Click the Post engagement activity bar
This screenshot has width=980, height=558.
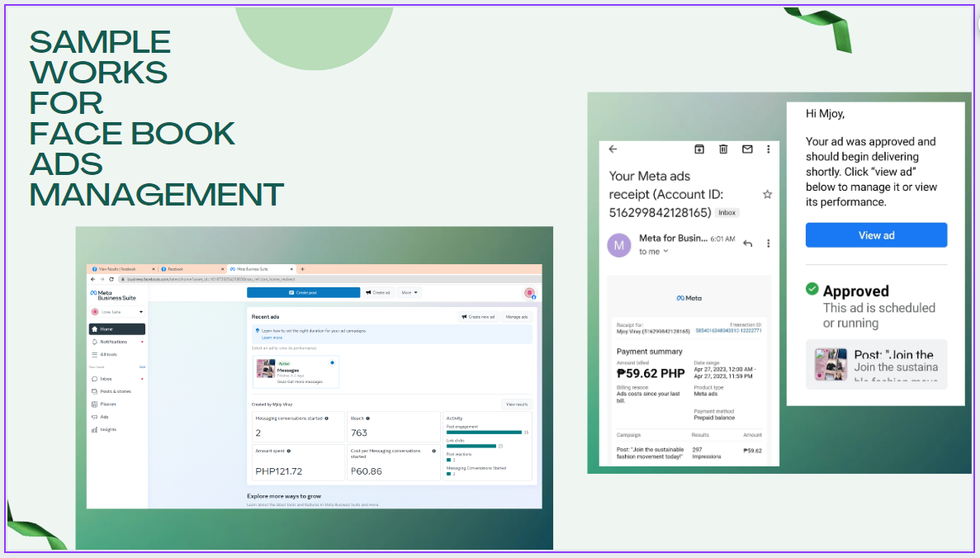click(484, 433)
